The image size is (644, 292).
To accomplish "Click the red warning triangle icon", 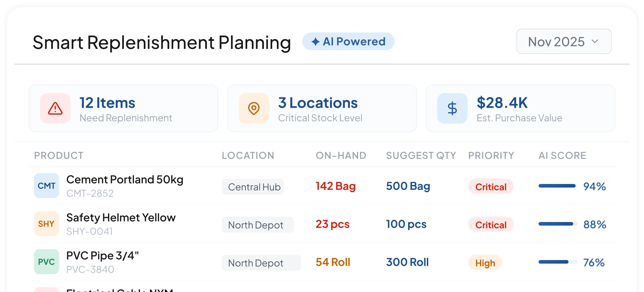I will pyautogui.click(x=55, y=108).
